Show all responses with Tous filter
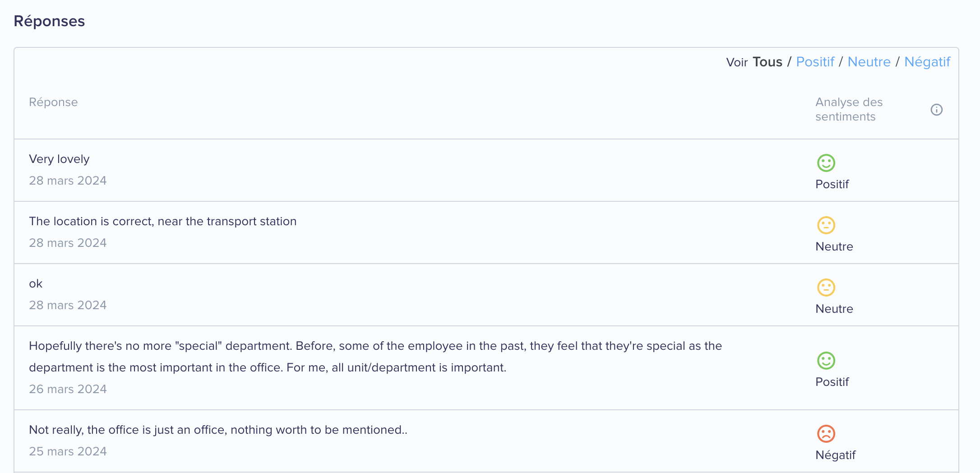This screenshot has width=980, height=473. coord(767,62)
